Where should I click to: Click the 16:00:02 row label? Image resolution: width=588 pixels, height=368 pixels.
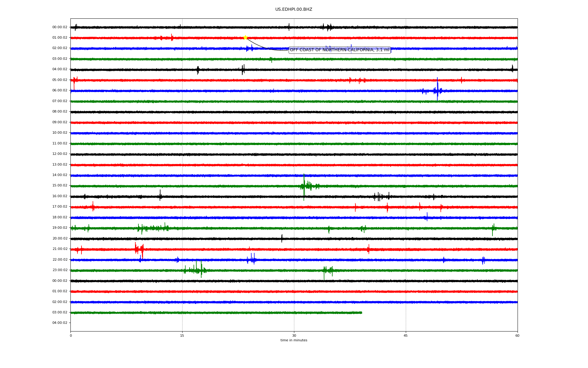(60, 196)
